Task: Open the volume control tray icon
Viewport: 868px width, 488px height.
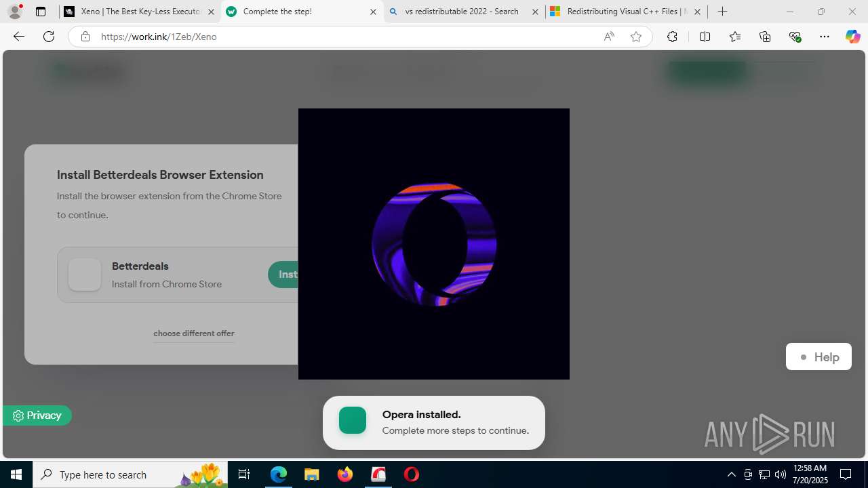Action: tap(781, 474)
